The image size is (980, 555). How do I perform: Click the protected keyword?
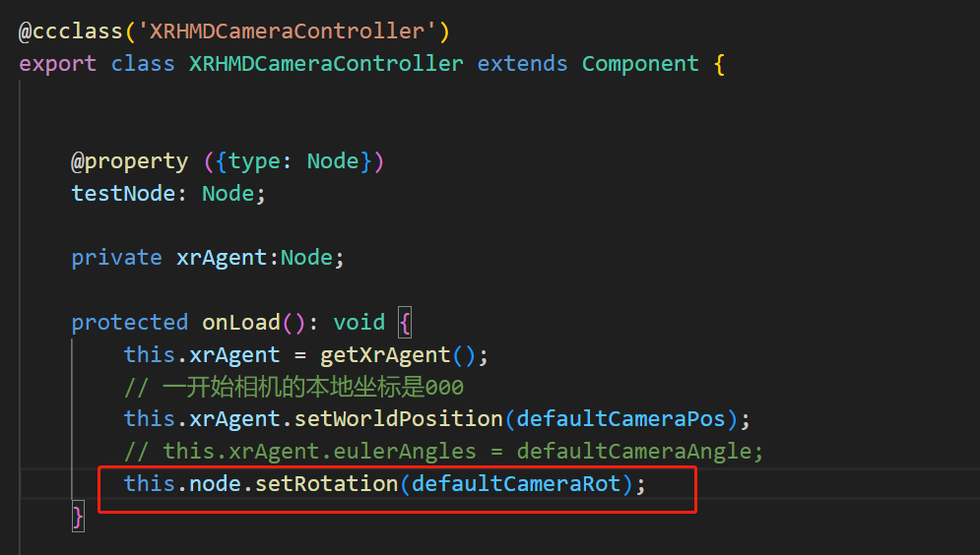click(129, 323)
